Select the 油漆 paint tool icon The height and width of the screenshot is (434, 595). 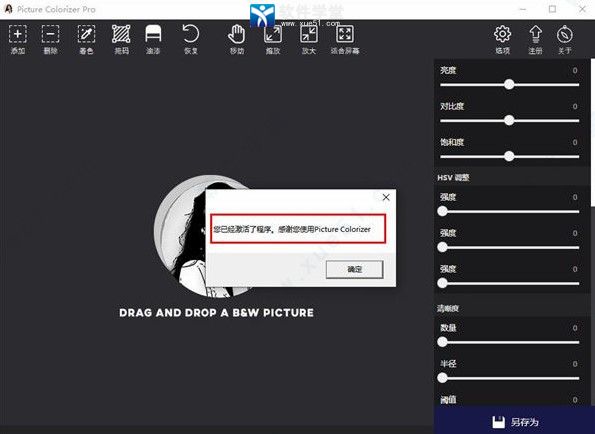153,34
